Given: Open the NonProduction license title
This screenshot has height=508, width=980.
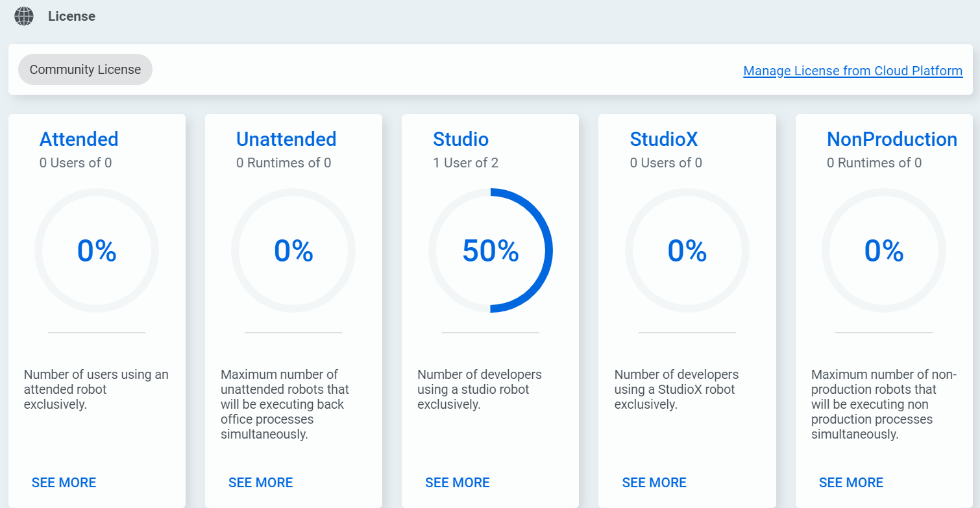Looking at the screenshot, I should [892, 139].
